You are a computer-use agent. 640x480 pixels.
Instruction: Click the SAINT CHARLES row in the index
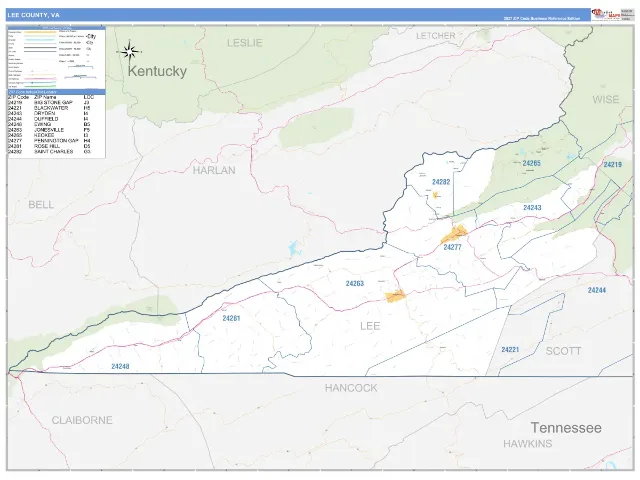tap(50, 151)
